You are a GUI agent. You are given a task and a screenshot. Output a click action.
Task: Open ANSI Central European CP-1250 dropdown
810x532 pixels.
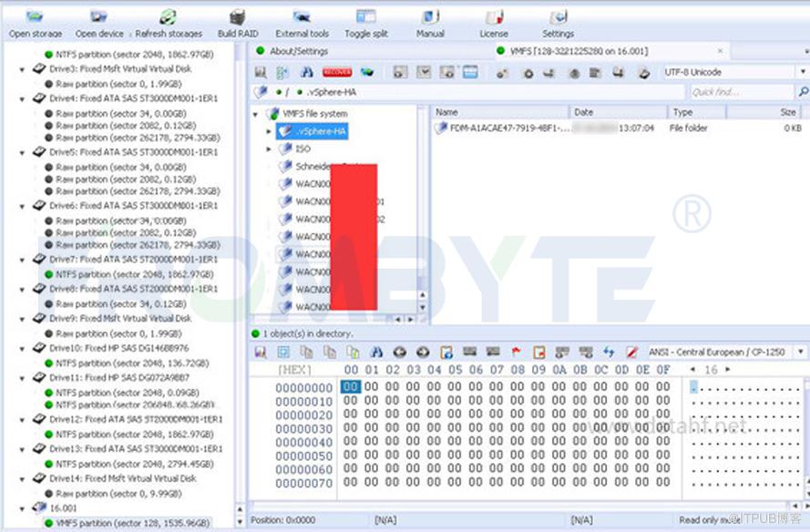point(801,352)
